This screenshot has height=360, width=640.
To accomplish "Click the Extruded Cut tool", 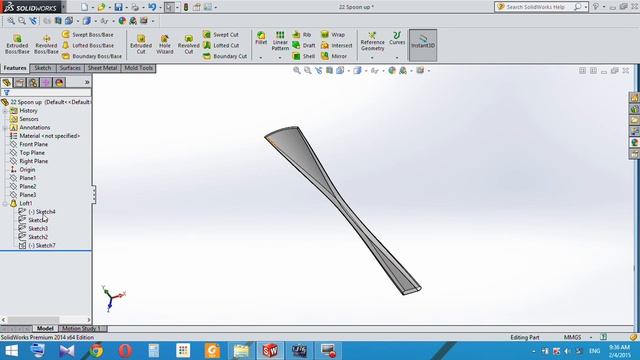I will tap(141, 44).
